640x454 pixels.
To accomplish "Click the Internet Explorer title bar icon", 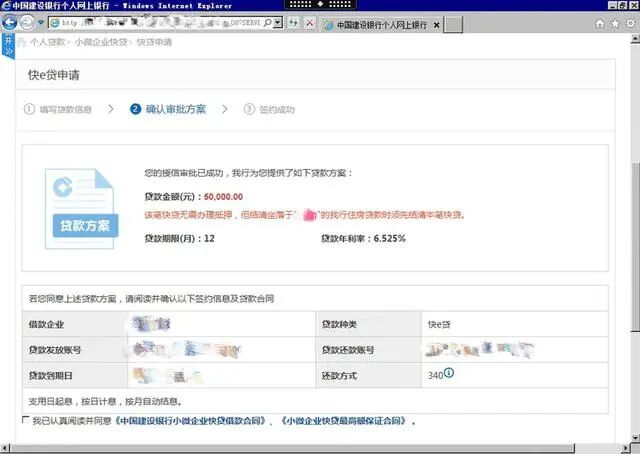I will click(6, 5).
